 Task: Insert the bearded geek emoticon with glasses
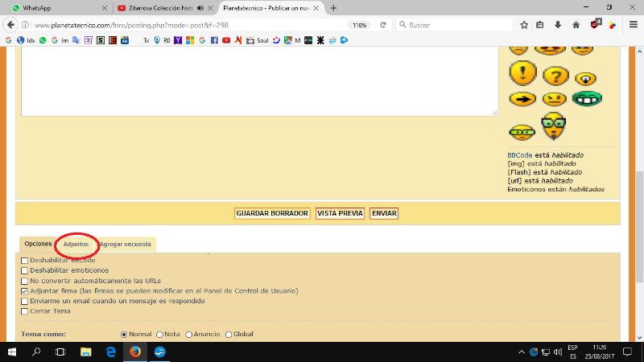(x=553, y=126)
